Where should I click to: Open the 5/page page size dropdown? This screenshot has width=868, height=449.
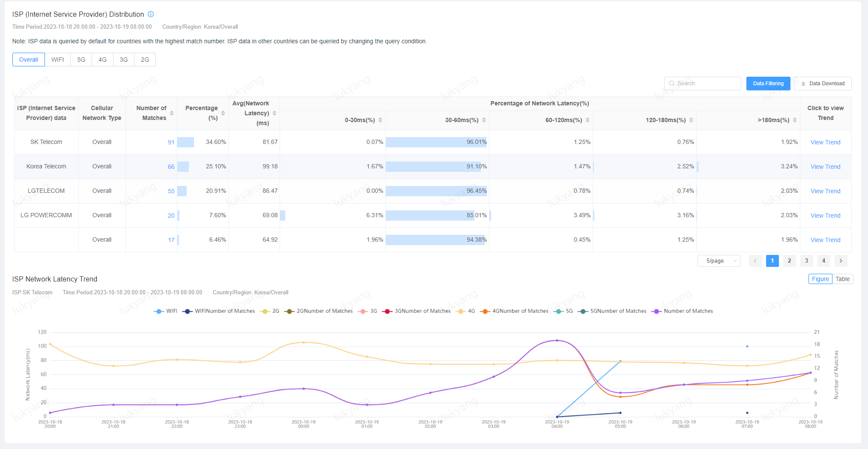pos(719,260)
